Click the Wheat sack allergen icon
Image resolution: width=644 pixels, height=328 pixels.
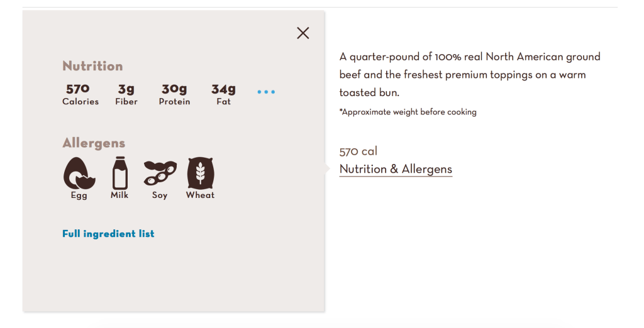pos(201,173)
